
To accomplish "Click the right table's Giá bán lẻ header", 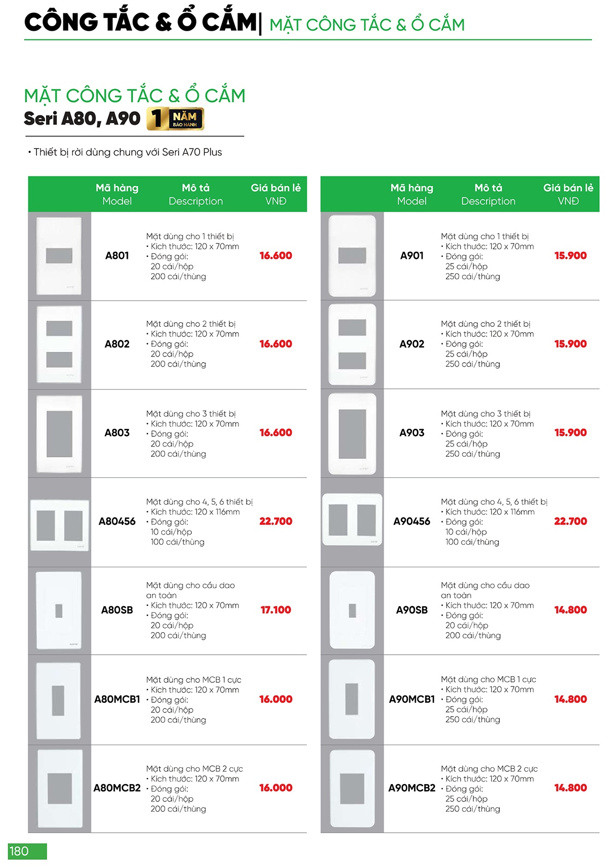I will (568, 194).
